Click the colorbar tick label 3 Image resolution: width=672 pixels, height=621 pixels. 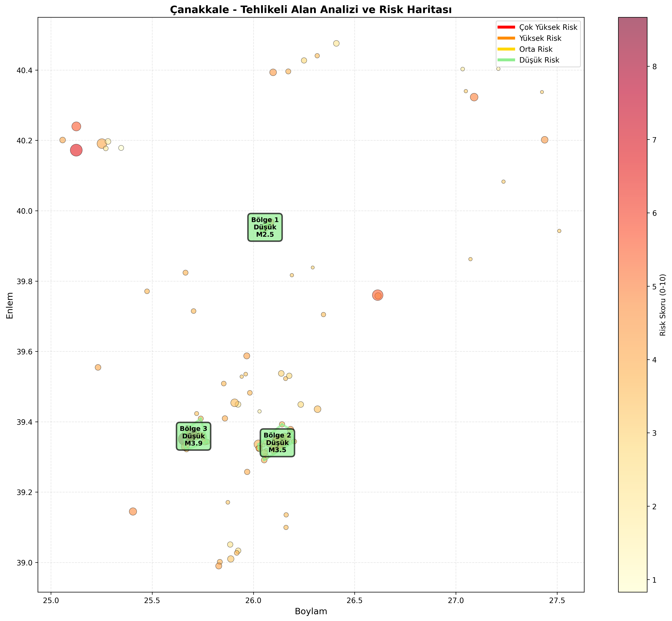click(654, 433)
